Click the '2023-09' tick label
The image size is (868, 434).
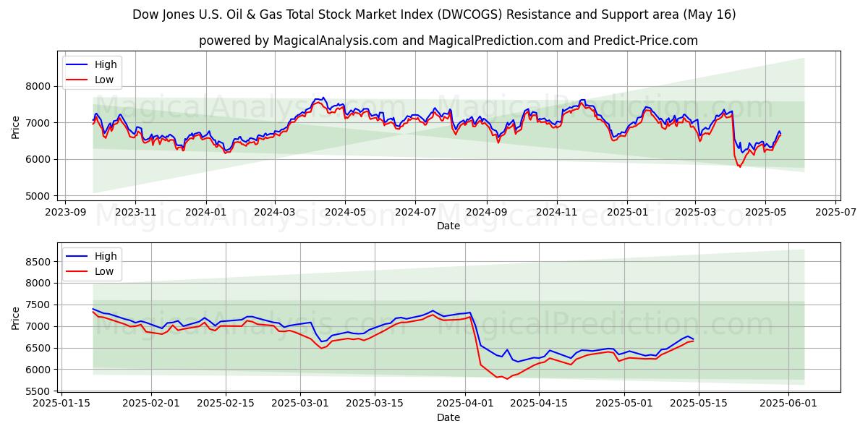pos(66,213)
